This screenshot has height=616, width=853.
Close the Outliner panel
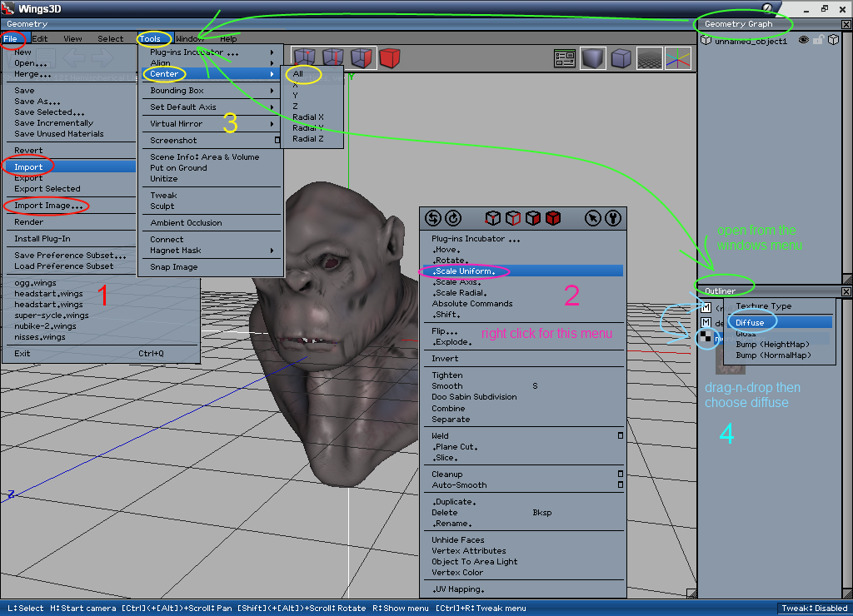846,292
